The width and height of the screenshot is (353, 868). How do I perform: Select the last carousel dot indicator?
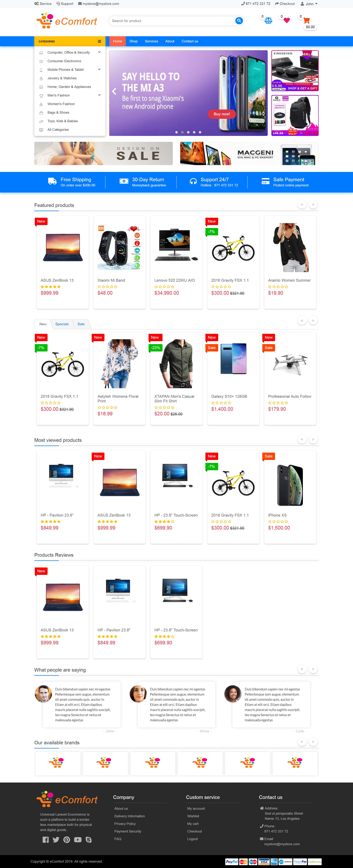(x=200, y=132)
